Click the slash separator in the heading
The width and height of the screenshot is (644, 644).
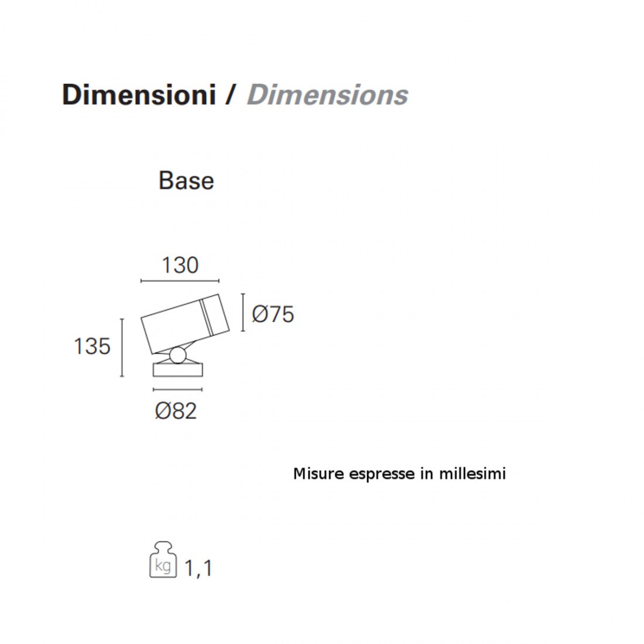pos(230,95)
